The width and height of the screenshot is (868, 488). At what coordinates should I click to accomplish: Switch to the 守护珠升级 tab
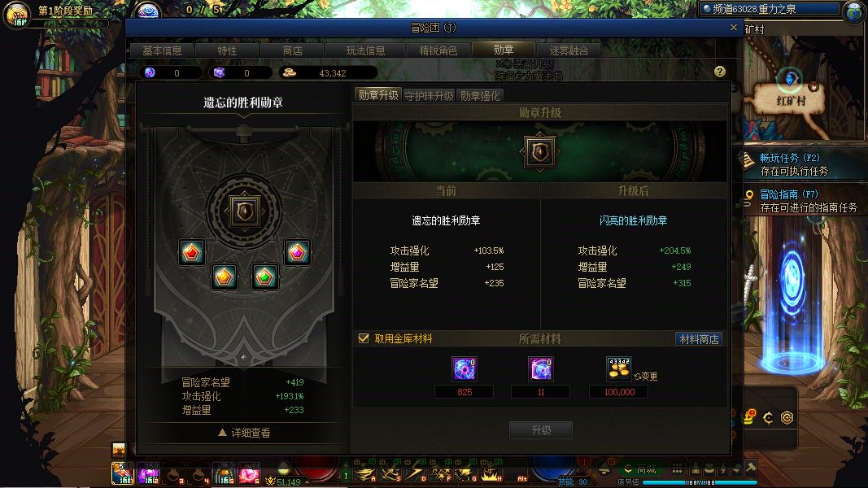click(429, 96)
